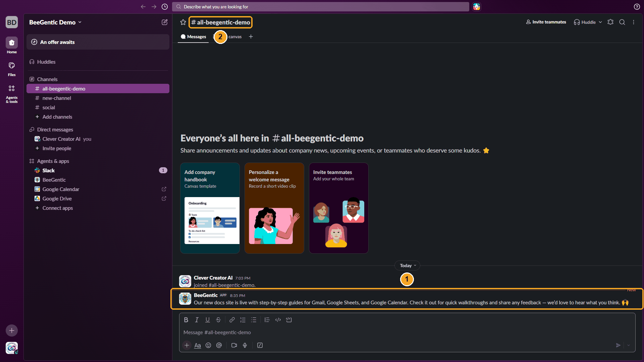The image size is (644, 362).
Task: Insert a code block
Action: (x=289, y=320)
